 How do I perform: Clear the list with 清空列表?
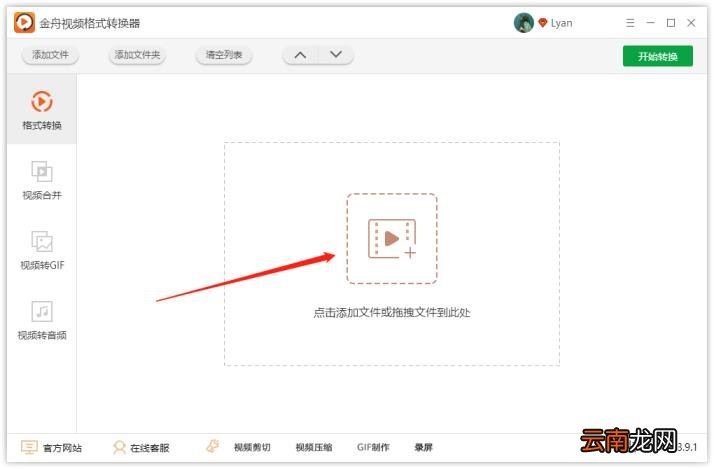(x=224, y=55)
